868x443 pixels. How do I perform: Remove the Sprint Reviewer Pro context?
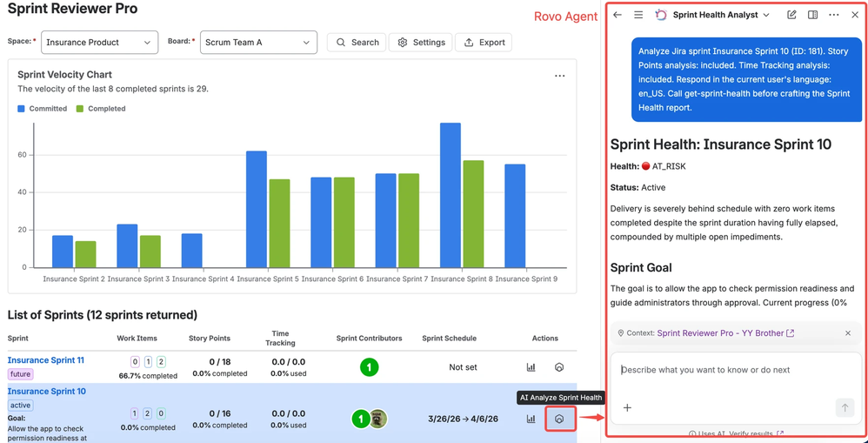847,333
